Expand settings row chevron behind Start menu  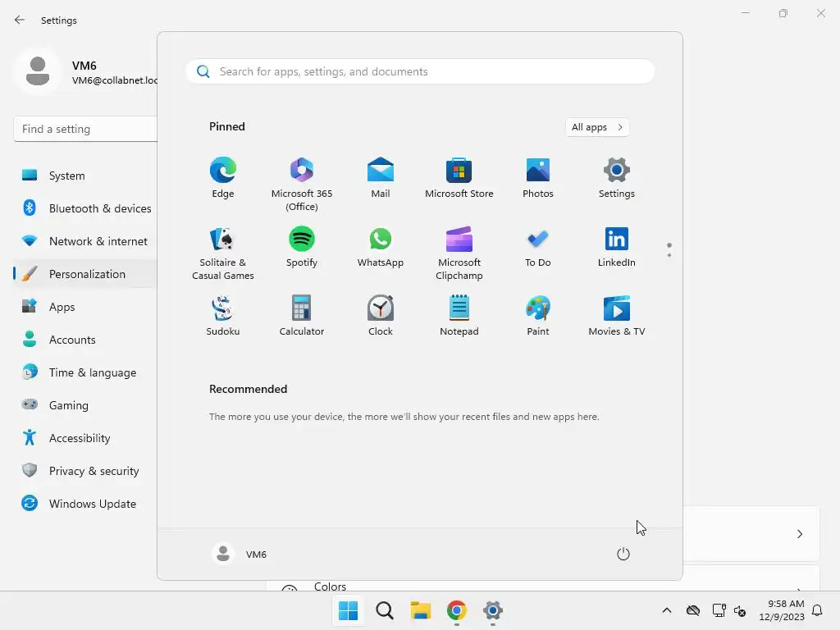tap(800, 534)
